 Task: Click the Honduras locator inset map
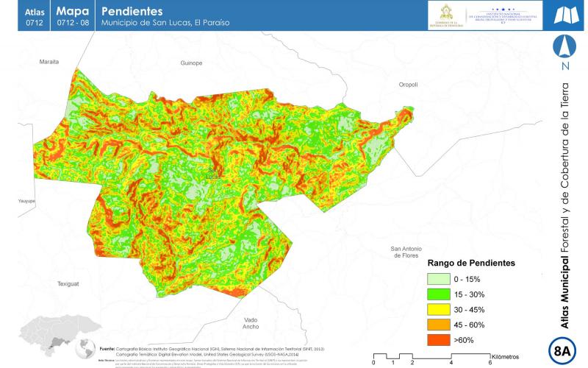pyautogui.click(x=60, y=335)
